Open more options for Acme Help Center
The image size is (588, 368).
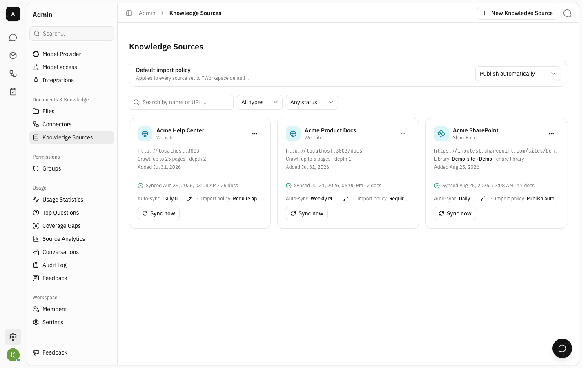(x=255, y=134)
